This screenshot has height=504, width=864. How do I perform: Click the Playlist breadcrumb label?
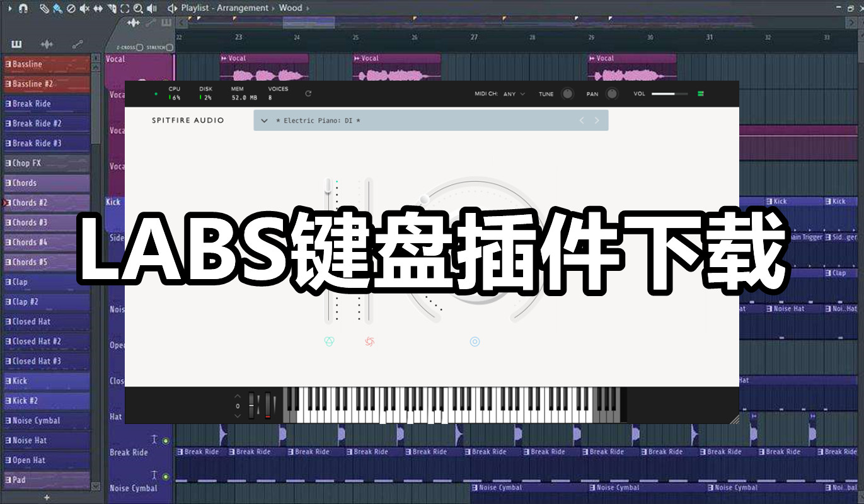click(196, 8)
